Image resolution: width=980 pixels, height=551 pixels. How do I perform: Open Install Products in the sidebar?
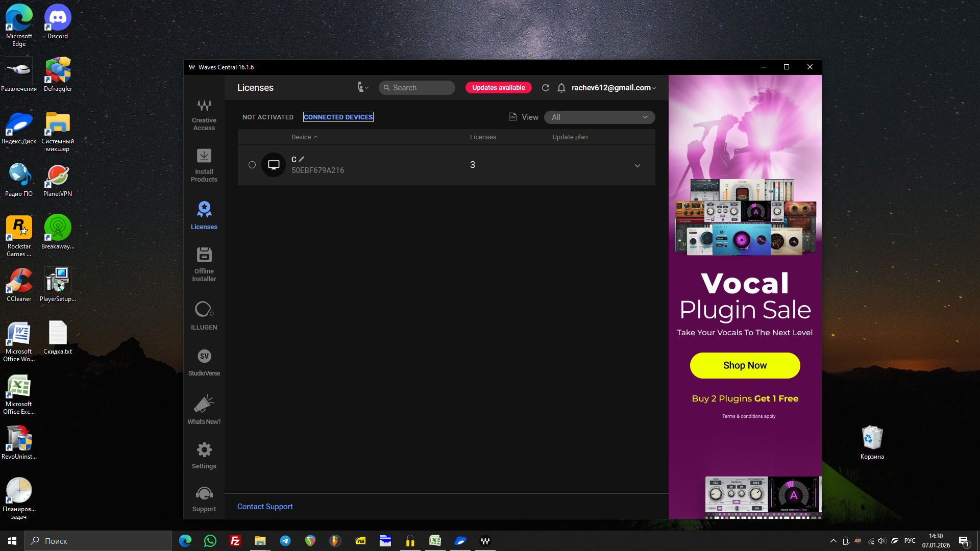(x=204, y=165)
